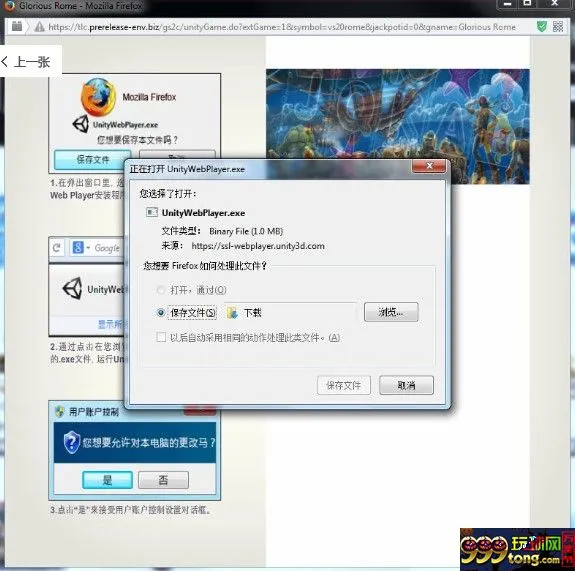Click the Google search icon in step two image
This screenshot has width=575, height=571.
78,248
